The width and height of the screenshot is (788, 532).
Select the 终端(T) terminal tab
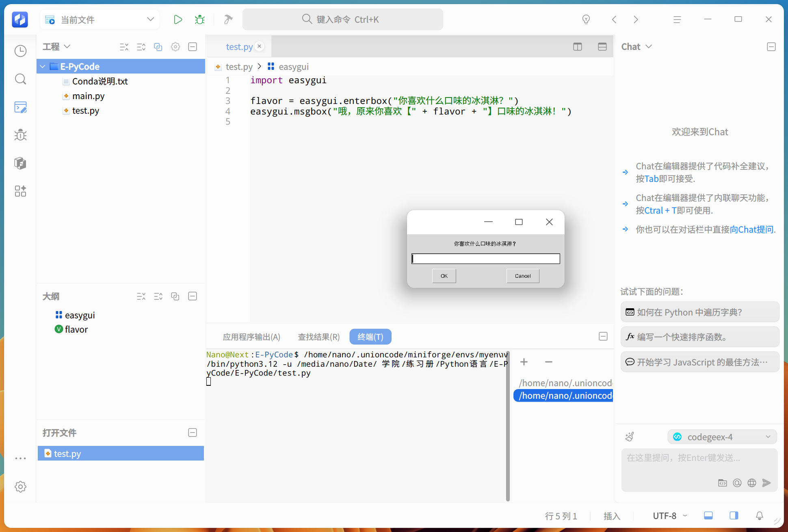coord(370,337)
